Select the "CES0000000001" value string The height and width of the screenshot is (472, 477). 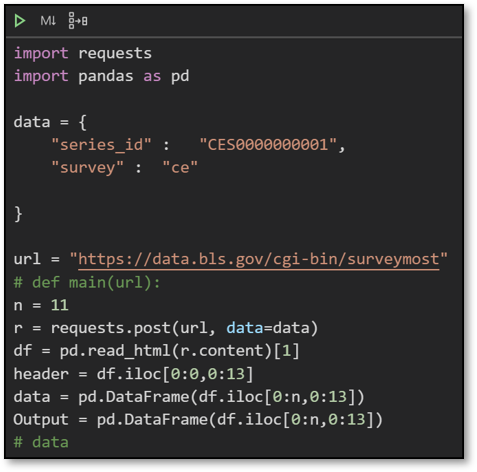tap(268, 145)
